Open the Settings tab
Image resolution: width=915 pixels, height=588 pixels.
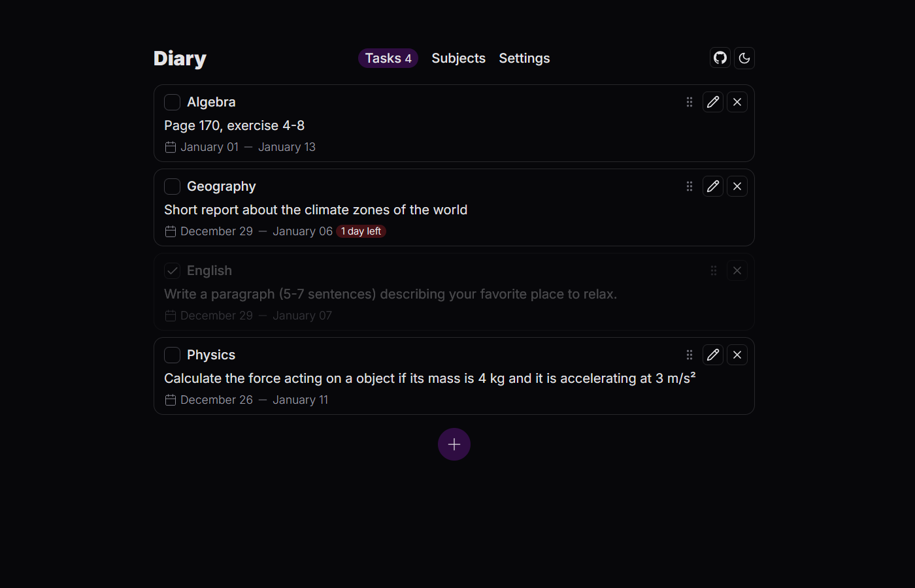click(x=524, y=58)
